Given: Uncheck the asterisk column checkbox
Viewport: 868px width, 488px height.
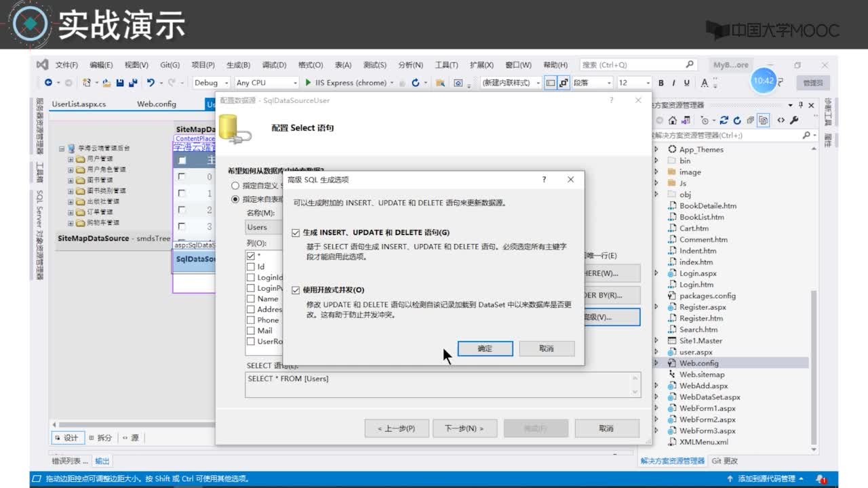Looking at the screenshot, I should coord(251,256).
